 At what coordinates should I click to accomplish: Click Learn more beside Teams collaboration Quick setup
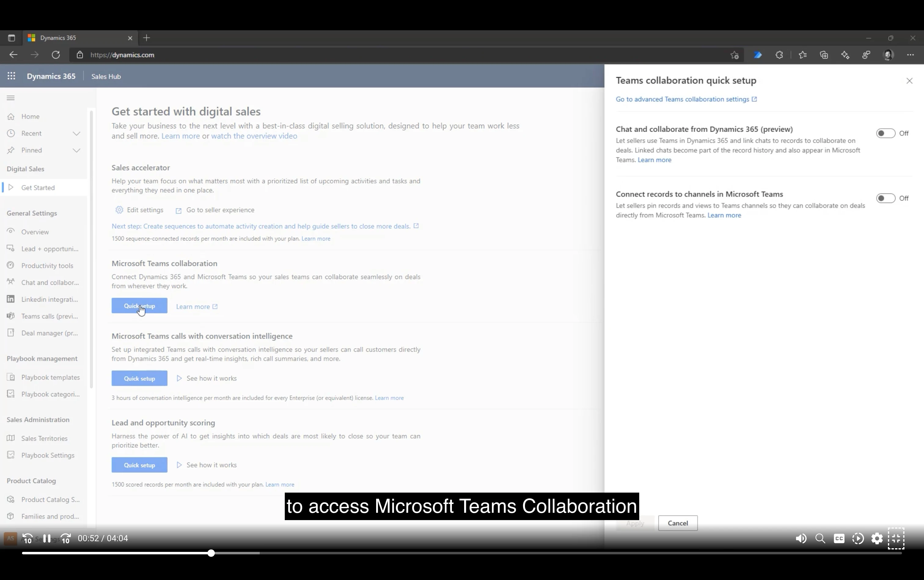pyautogui.click(x=197, y=307)
